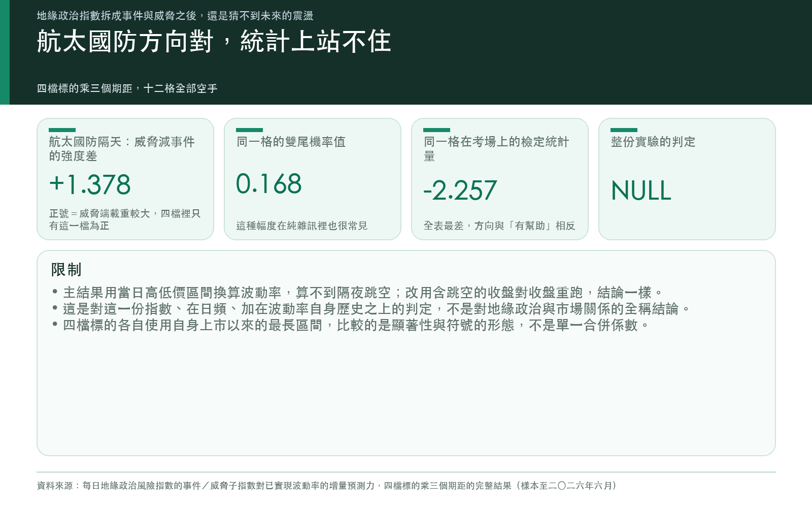The image size is (812, 508).
Task: Select the value +1.378
Action: point(90,184)
